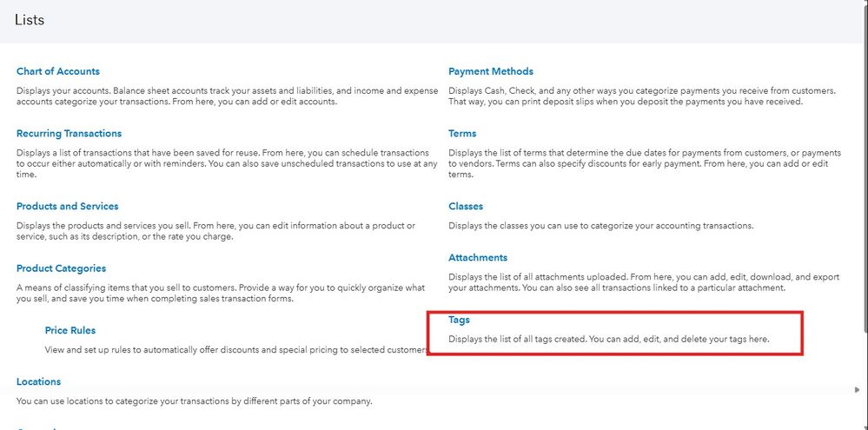Click the vertical scrollbar thumb
This screenshot has width=868, height=430.
pyautogui.click(x=863, y=165)
